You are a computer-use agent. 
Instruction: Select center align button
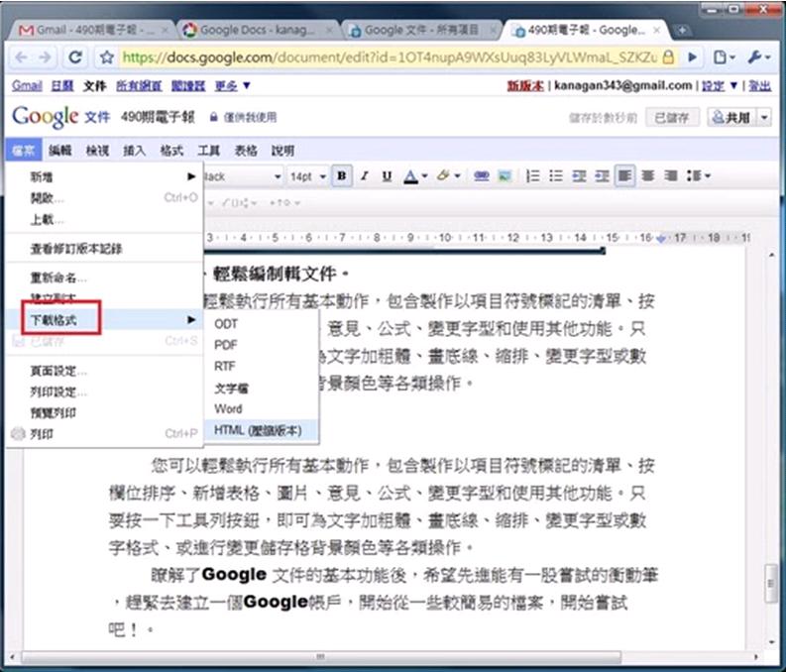pos(647,175)
